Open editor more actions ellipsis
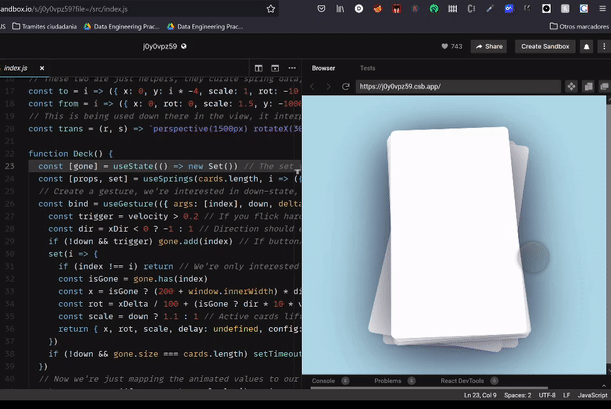Screen dimensions: 611x409 292,68
